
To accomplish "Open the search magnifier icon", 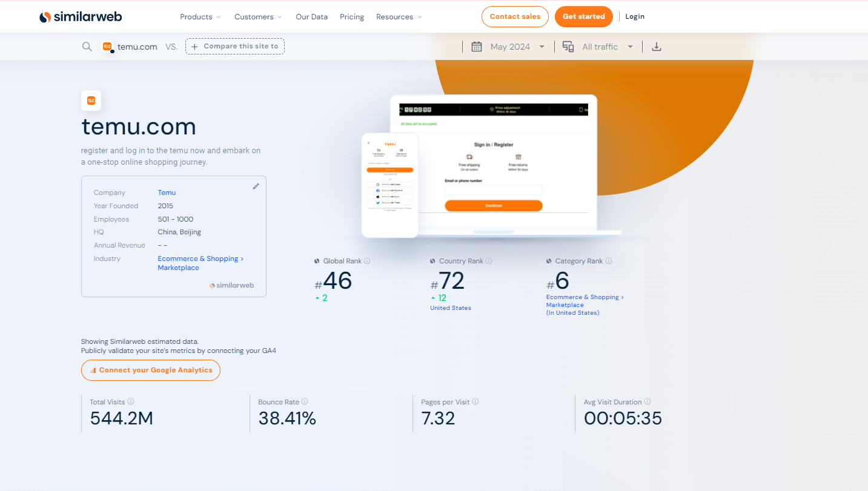I will pyautogui.click(x=87, y=47).
